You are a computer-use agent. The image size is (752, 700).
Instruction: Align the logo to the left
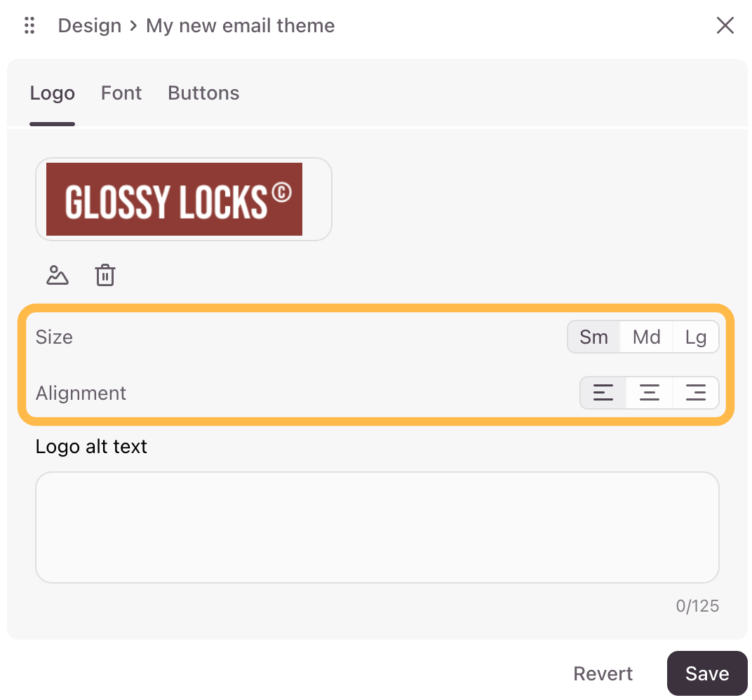click(x=603, y=393)
